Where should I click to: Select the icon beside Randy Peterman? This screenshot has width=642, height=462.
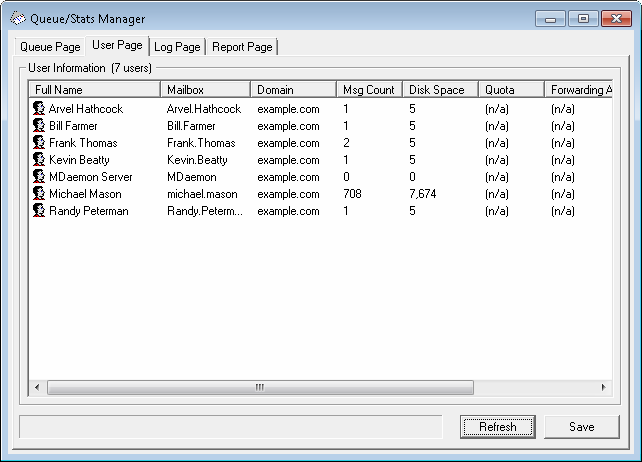point(38,211)
